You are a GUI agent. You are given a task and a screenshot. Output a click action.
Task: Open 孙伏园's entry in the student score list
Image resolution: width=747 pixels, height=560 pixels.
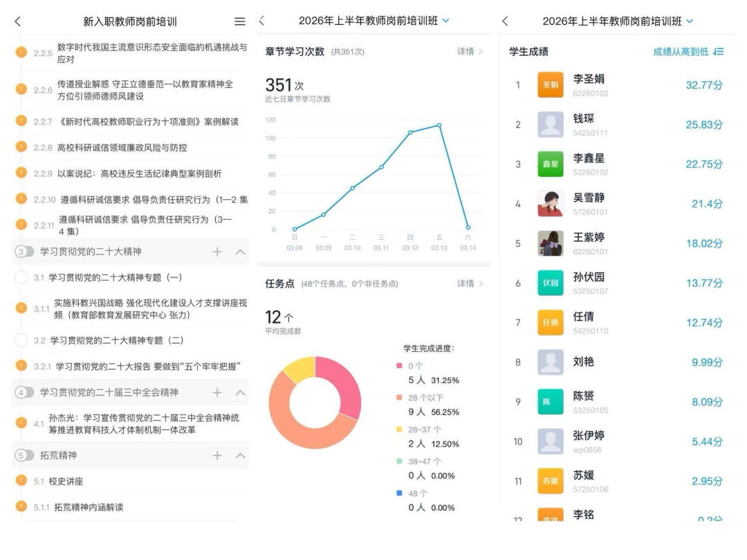click(x=609, y=283)
